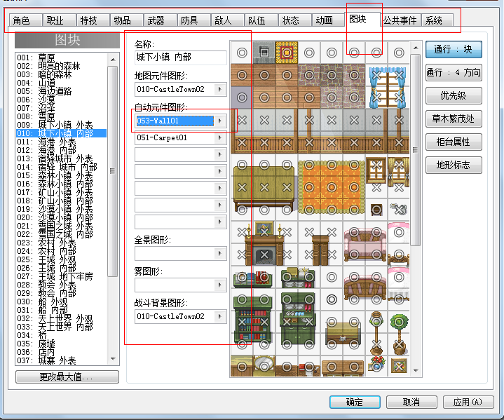
Task: Click the 优先级 button
Action: click(x=454, y=96)
